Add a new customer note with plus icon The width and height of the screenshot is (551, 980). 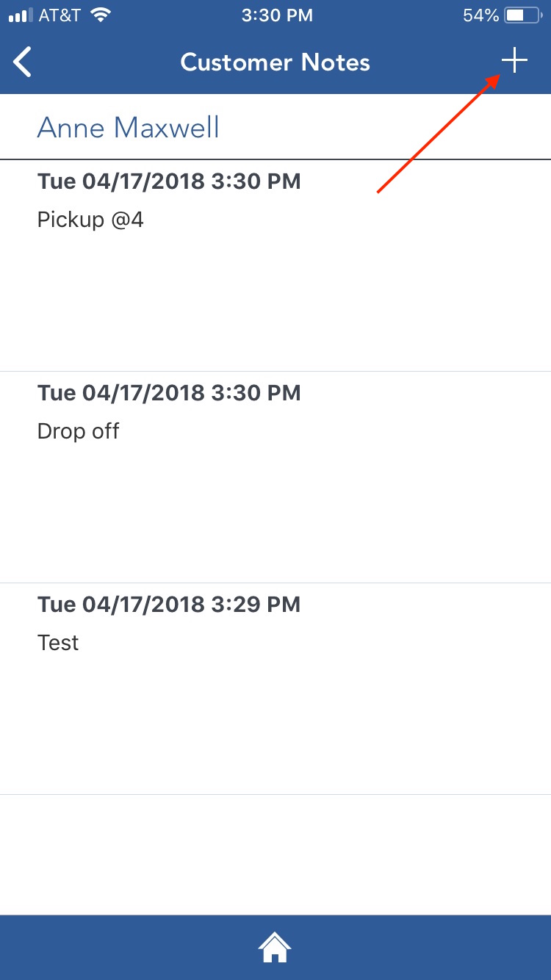tap(514, 61)
